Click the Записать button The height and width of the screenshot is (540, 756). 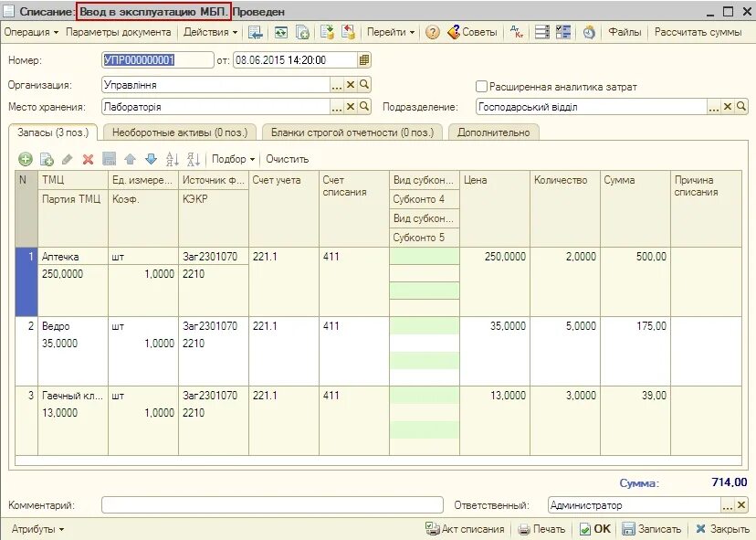(x=652, y=529)
